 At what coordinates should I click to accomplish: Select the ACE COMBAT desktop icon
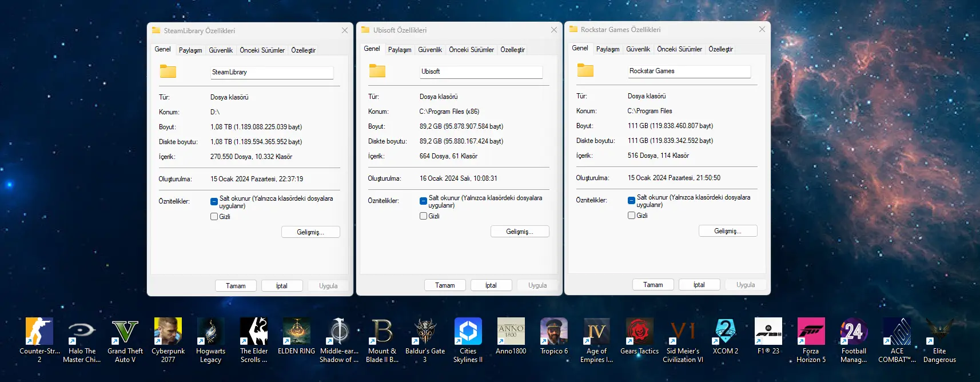click(897, 340)
